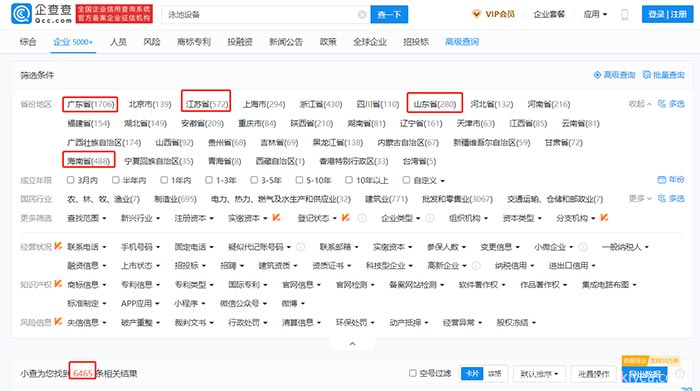Viewport: 700px width, 391px height.
Task: Collapse filter panel with up chevron
Action: tap(352, 343)
